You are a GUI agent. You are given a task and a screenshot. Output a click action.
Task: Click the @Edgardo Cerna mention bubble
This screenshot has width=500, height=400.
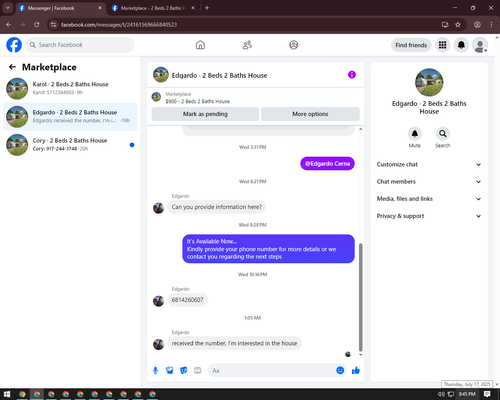coord(327,164)
